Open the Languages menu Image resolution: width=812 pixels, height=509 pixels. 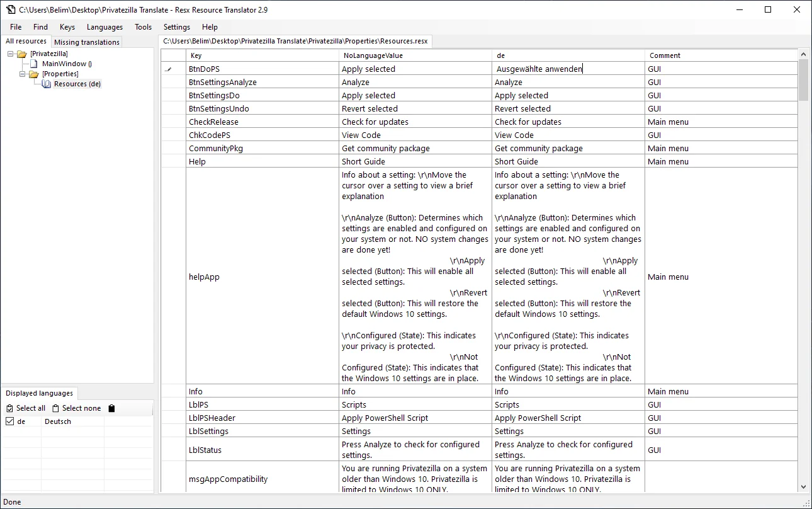pyautogui.click(x=104, y=27)
